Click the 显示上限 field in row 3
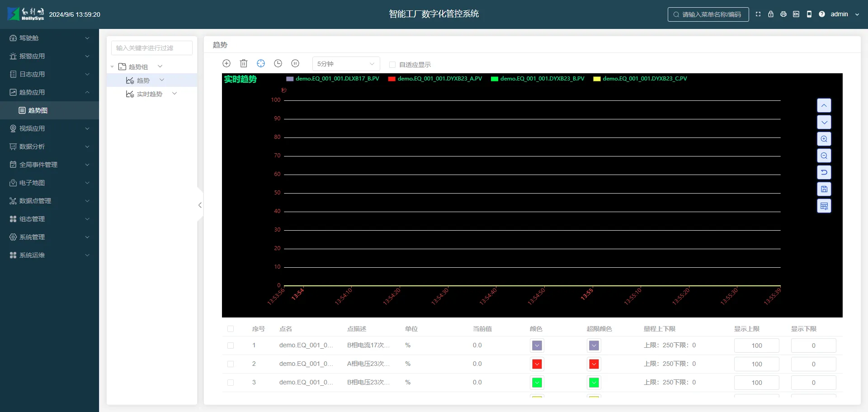The height and width of the screenshot is (412, 868). click(x=757, y=383)
